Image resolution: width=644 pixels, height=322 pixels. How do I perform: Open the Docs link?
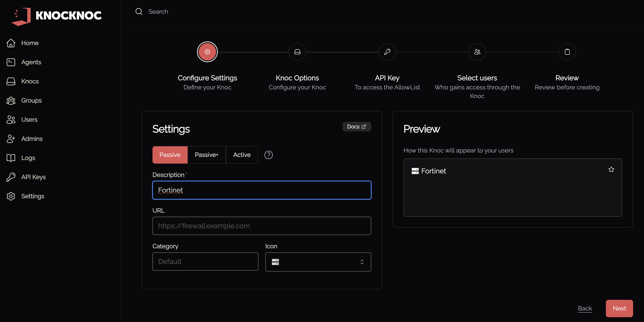click(356, 127)
